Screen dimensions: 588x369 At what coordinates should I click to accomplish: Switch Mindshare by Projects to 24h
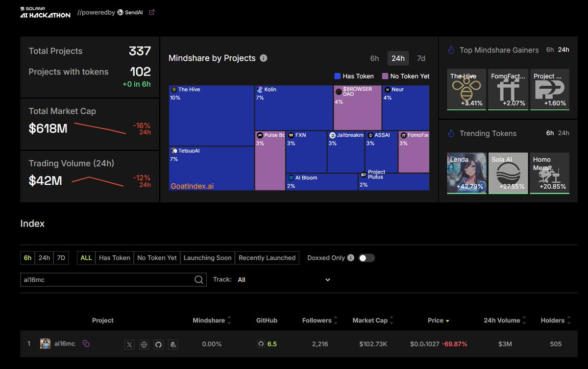click(x=398, y=58)
